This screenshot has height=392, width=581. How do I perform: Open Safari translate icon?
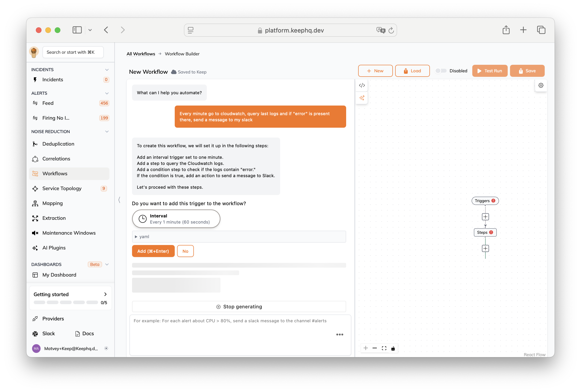(x=381, y=30)
